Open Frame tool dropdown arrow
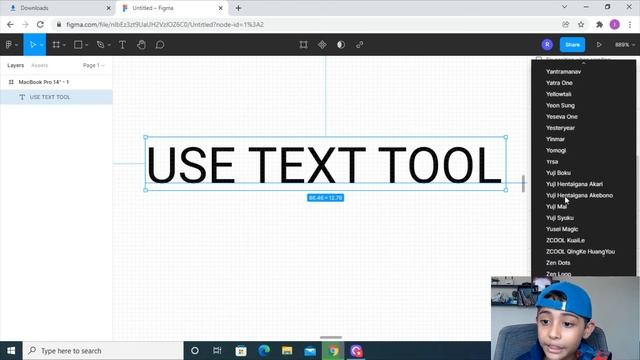The image size is (640, 360). 64,45
